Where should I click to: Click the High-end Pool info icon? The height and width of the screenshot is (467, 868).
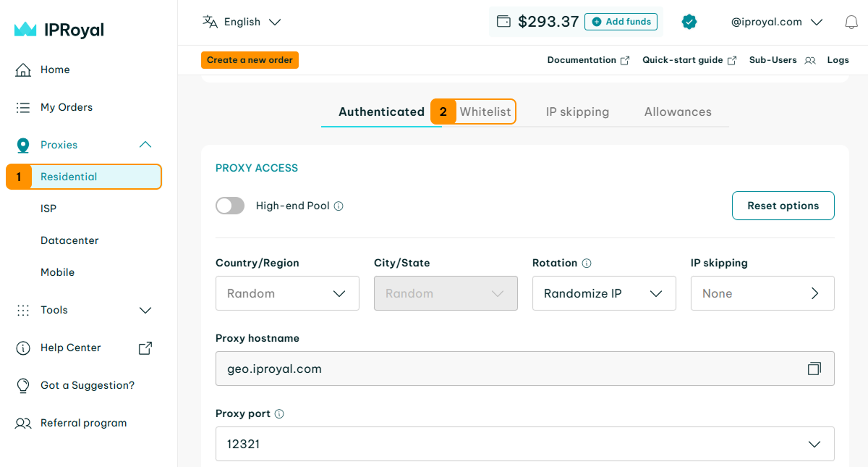click(x=339, y=206)
